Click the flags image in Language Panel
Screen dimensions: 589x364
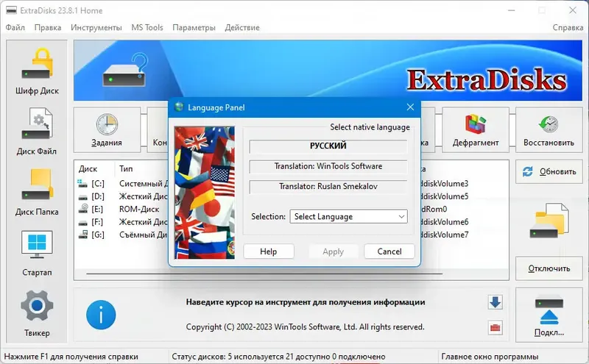pyautogui.click(x=205, y=193)
